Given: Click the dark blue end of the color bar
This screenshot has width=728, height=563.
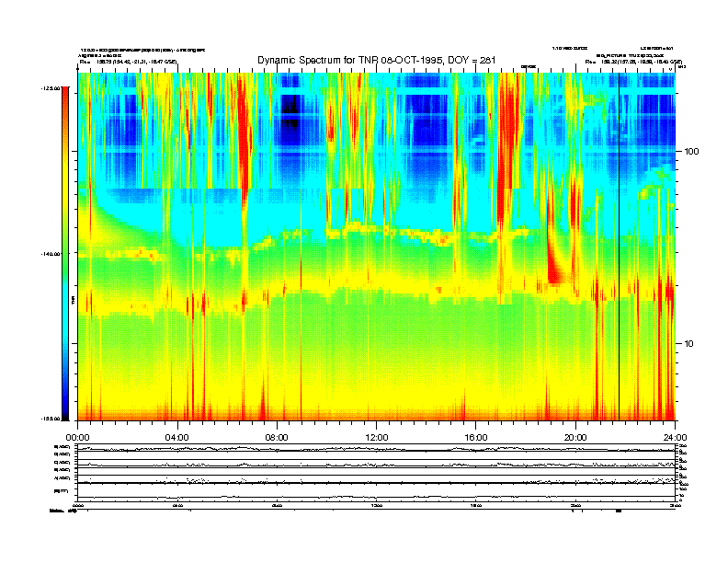Looking at the screenshot, I should point(65,411).
